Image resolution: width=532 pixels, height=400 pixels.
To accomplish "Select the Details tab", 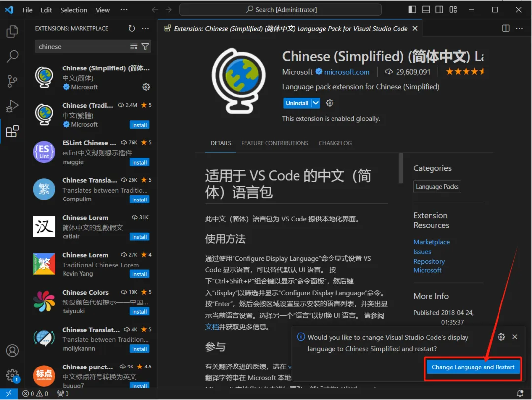I will [x=221, y=143].
